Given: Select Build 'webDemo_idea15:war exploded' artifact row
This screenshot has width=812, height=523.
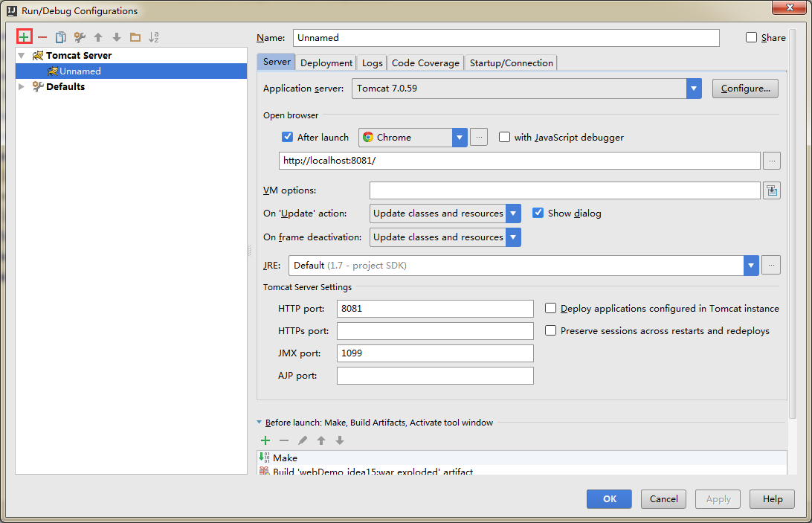Looking at the screenshot, I should coord(522,471).
